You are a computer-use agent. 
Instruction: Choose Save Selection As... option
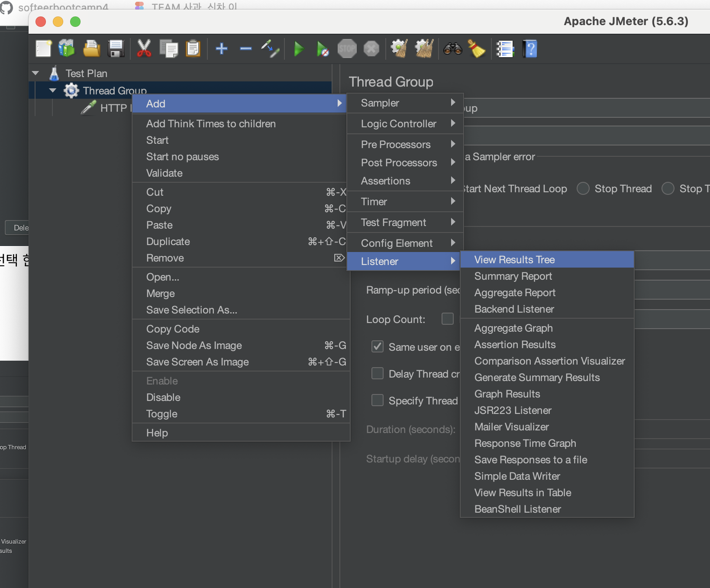[x=241, y=310]
